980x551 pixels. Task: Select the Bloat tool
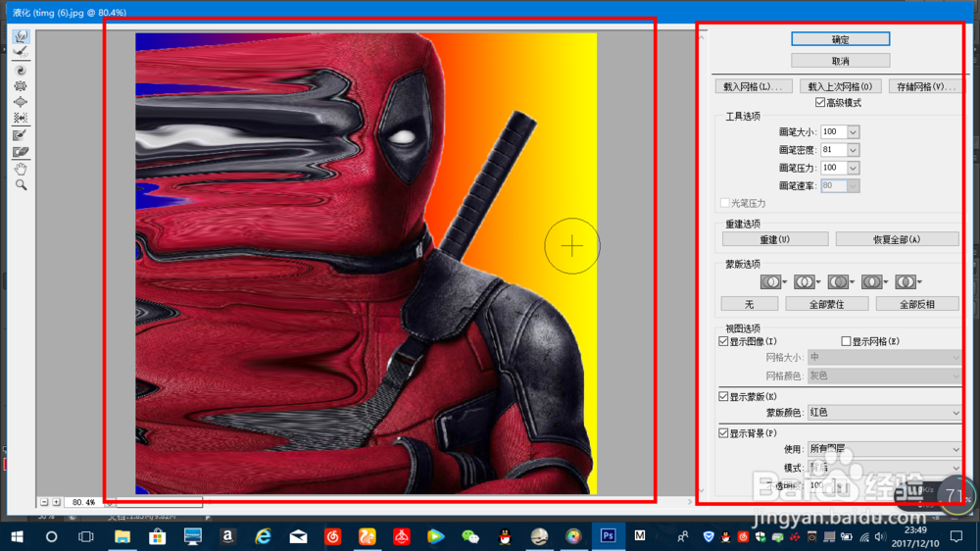pos(21,101)
